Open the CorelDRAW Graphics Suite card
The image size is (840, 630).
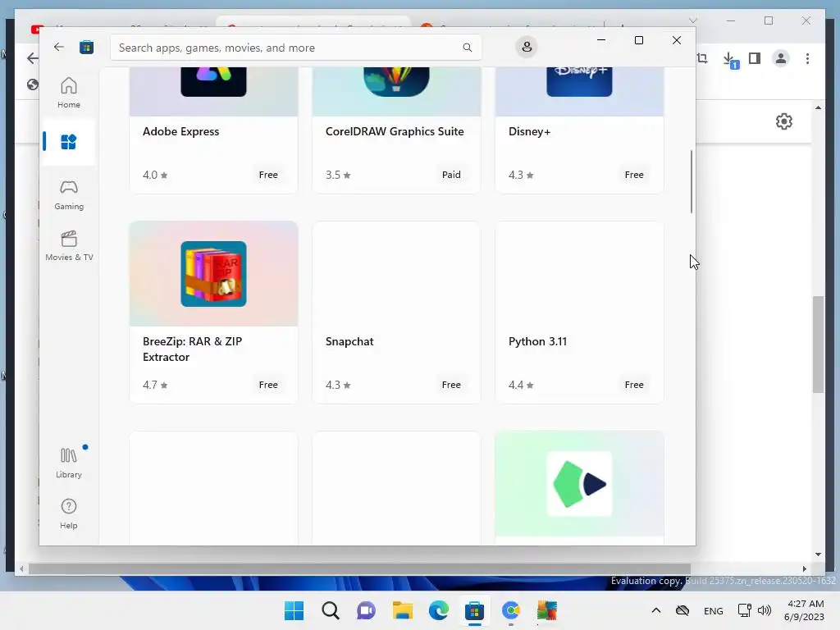pos(396,130)
